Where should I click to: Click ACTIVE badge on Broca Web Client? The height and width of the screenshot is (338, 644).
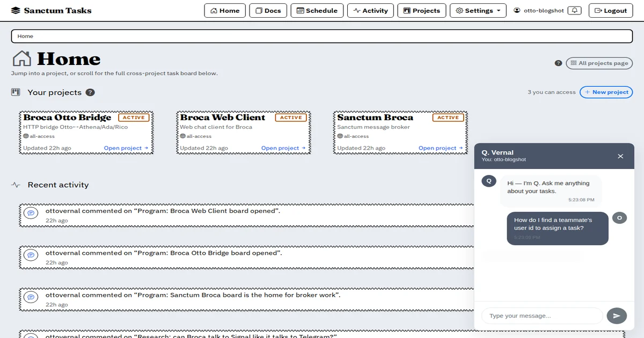pyautogui.click(x=291, y=117)
